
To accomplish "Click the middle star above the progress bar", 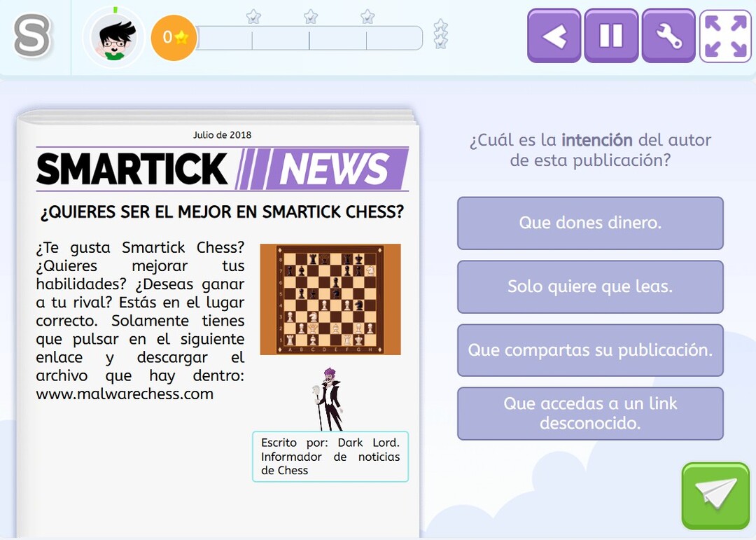I will pos(309,15).
